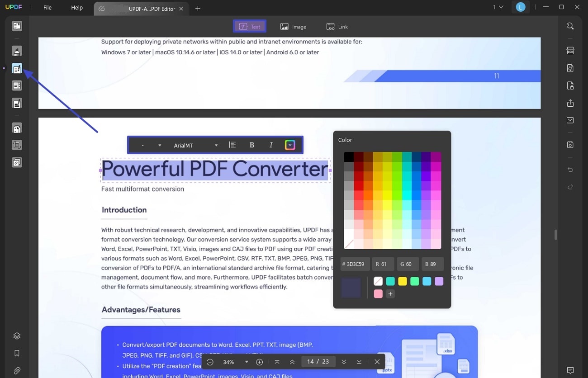588x378 pixels.
Task: Open the Annotate highlighter tool
Action: pyautogui.click(x=17, y=50)
